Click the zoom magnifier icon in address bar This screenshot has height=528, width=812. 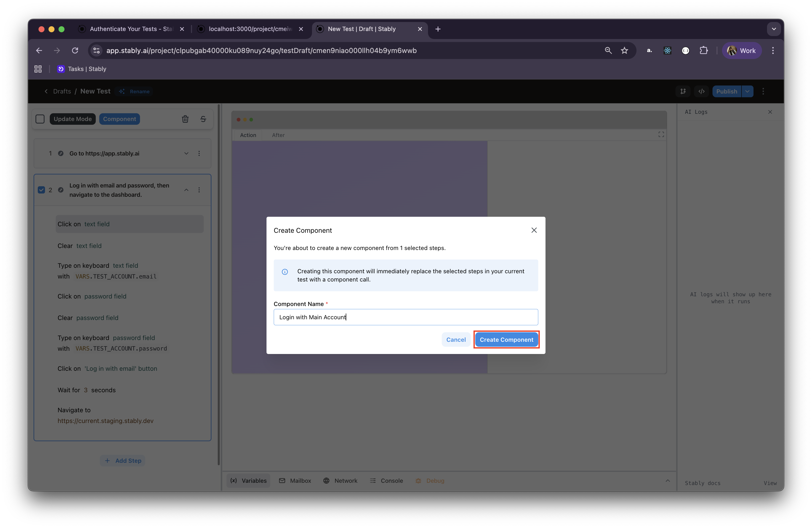[x=608, y=50]
